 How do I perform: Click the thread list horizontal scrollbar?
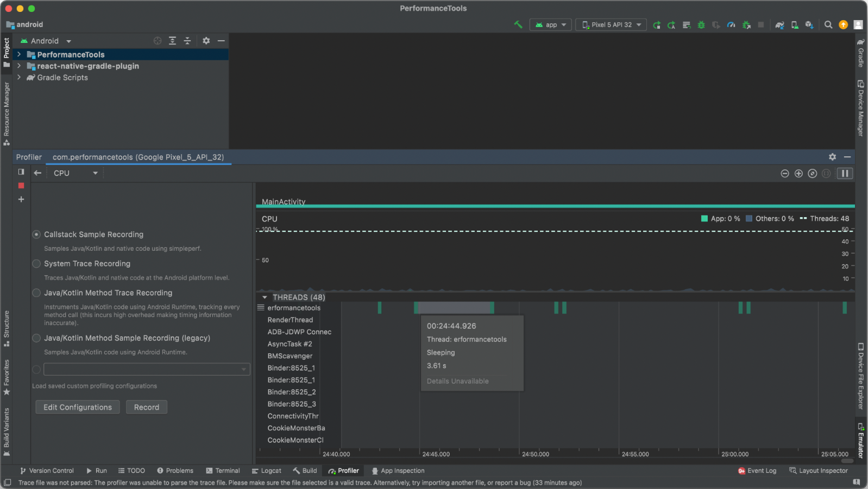(847, 461)
